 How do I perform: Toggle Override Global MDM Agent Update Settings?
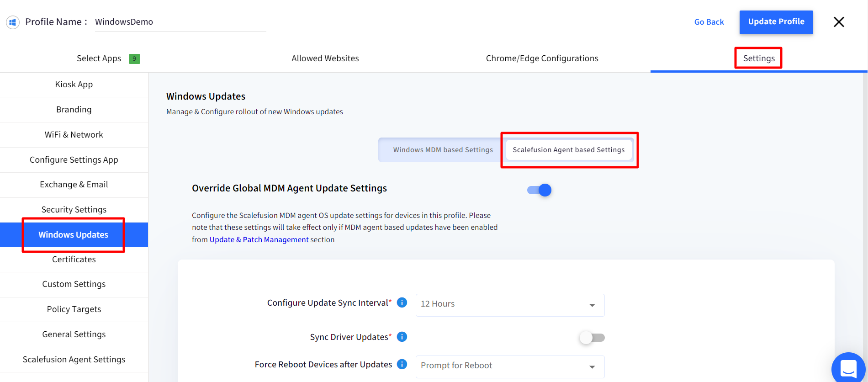pyautogui.click(x=539, y=190)
